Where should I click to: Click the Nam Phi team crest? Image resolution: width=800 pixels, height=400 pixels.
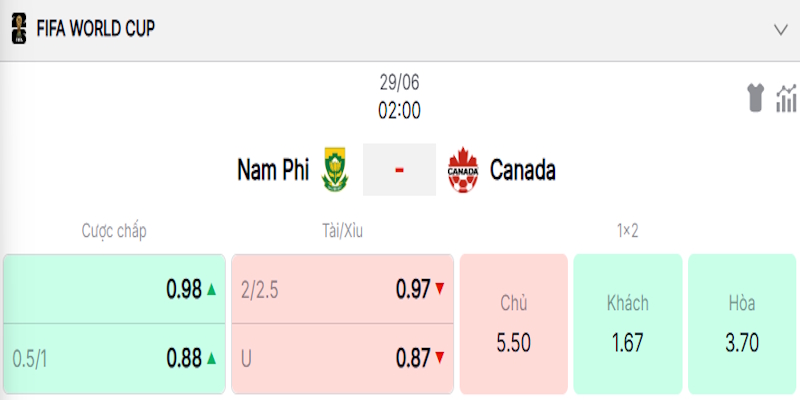point(335,169)
